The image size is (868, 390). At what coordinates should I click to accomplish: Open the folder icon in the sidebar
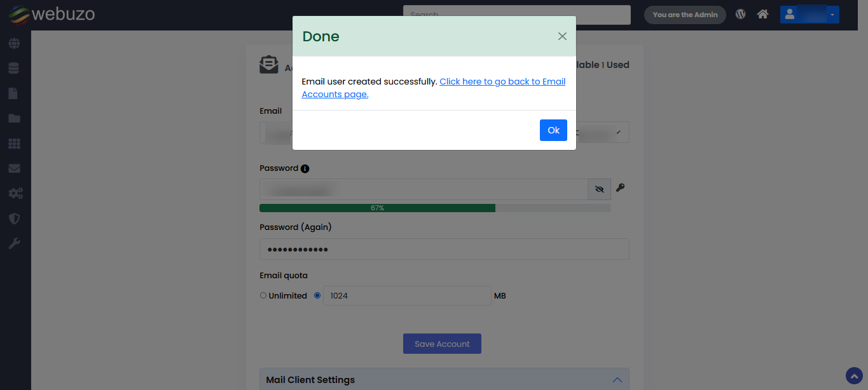pos(14,118)
